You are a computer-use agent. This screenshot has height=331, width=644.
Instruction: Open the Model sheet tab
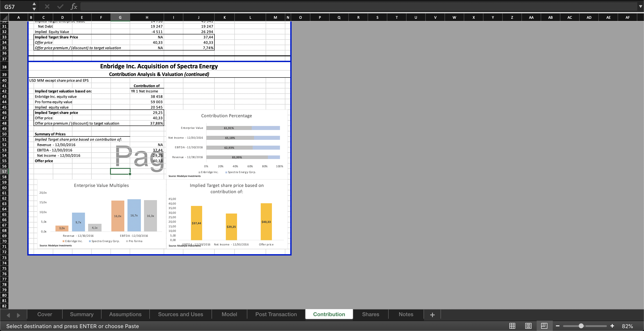click(x=229, y=314)
